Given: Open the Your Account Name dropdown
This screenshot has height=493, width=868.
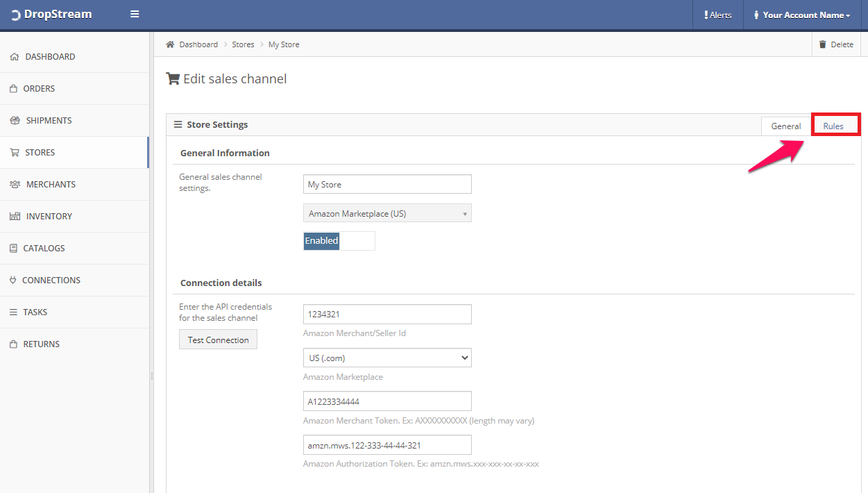Looking at the screenshot, I should [x=801, y=15].
